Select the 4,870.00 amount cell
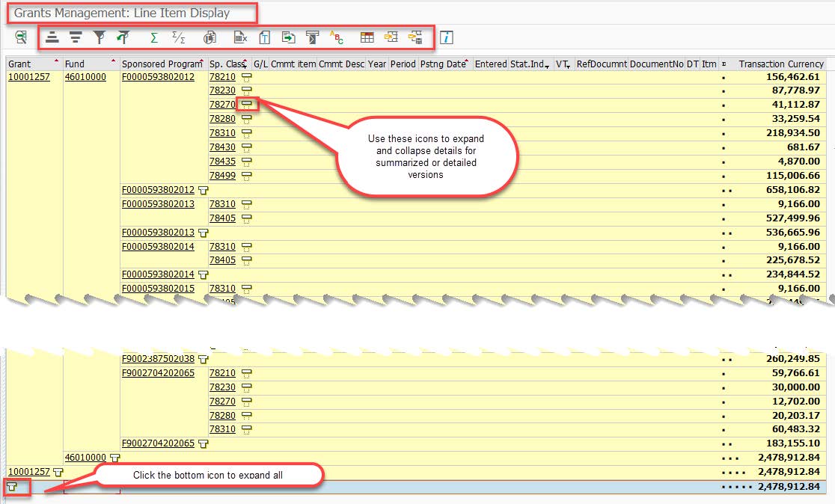Screen dimensions: 835x504 [799, 162]
